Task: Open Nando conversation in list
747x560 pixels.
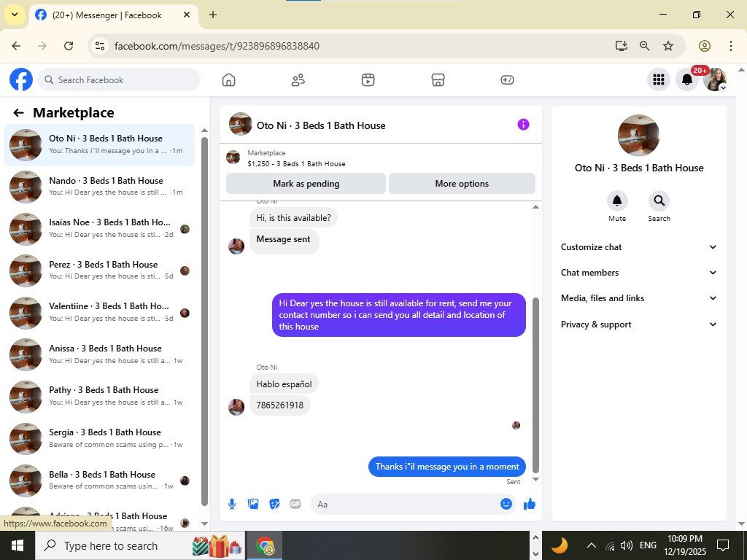Action: pyautogui.click(x=99, y=187)
